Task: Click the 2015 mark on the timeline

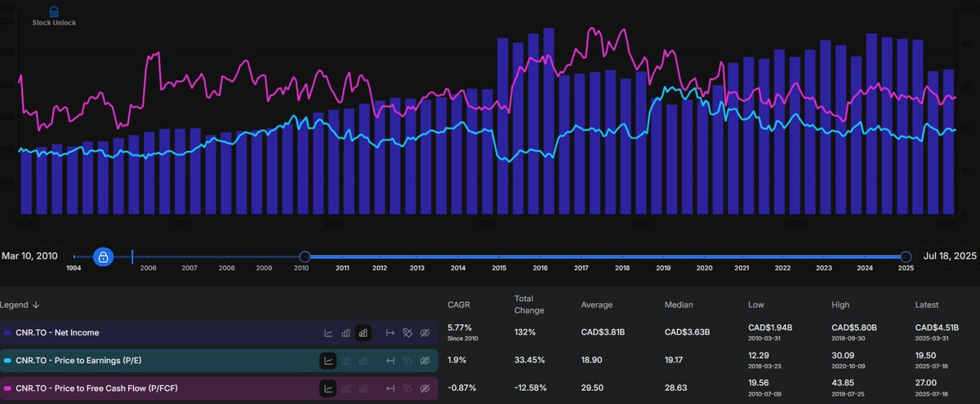Action: 499,268
